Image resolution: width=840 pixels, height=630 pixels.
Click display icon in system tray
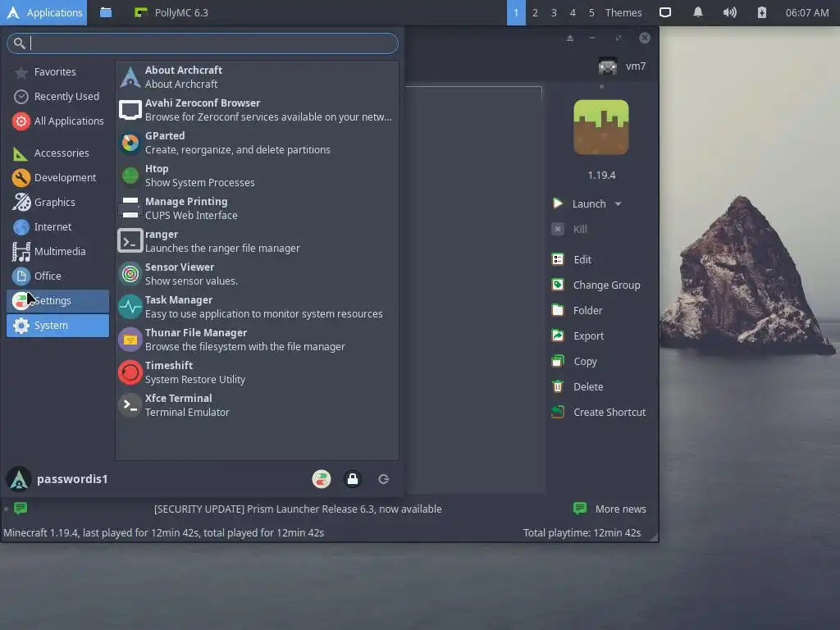coord(665,12)
